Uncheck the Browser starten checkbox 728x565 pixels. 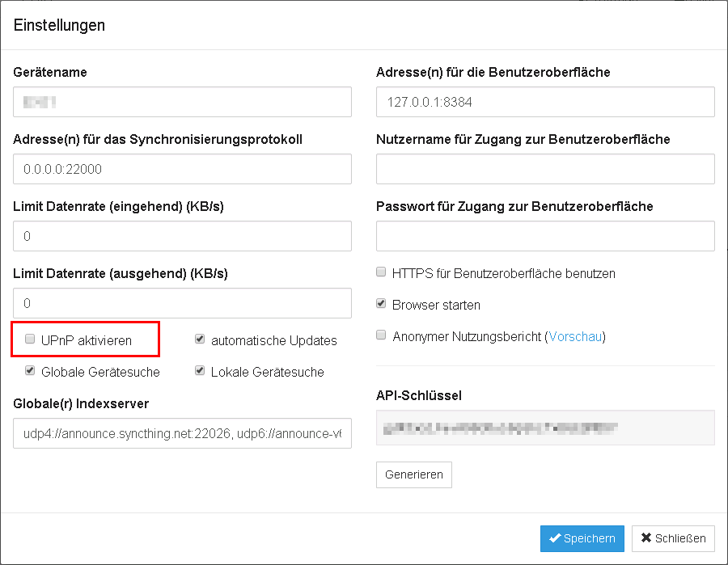click(381, 305)
